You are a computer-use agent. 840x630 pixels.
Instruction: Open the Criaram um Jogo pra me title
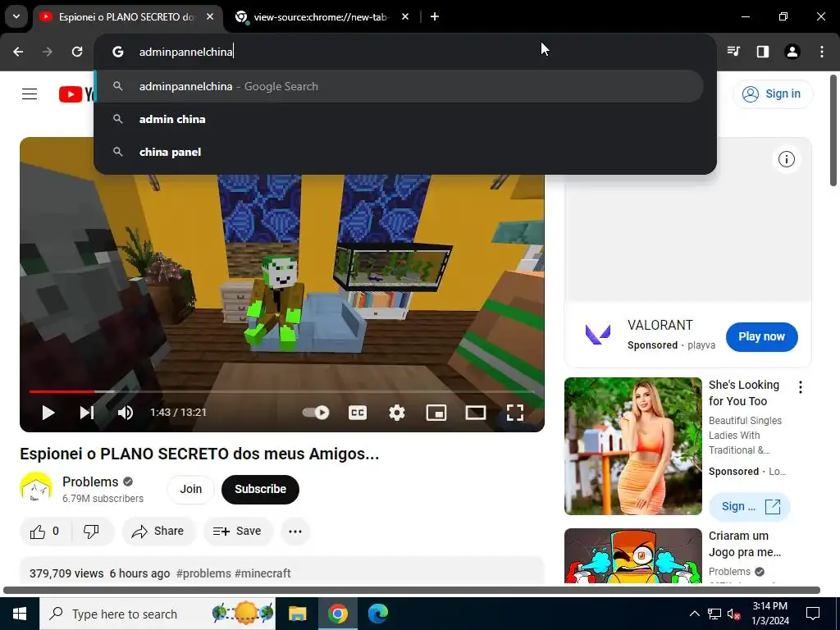coord(745,544)
